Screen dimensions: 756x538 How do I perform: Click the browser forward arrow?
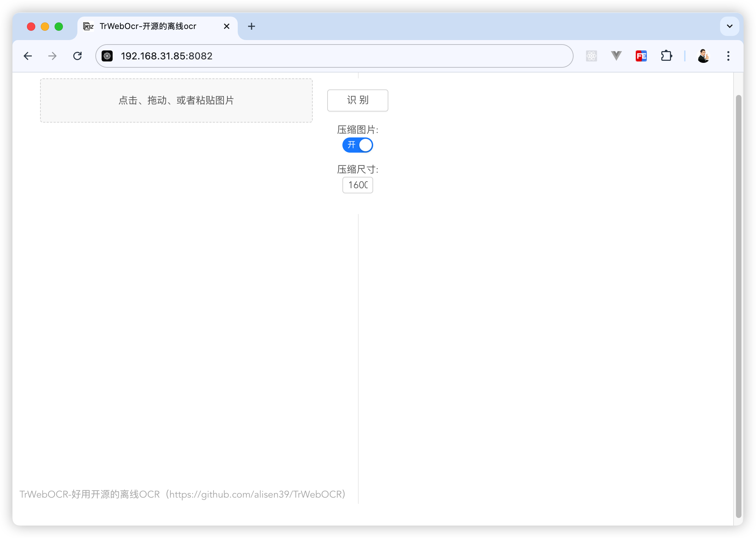point(53,56)
